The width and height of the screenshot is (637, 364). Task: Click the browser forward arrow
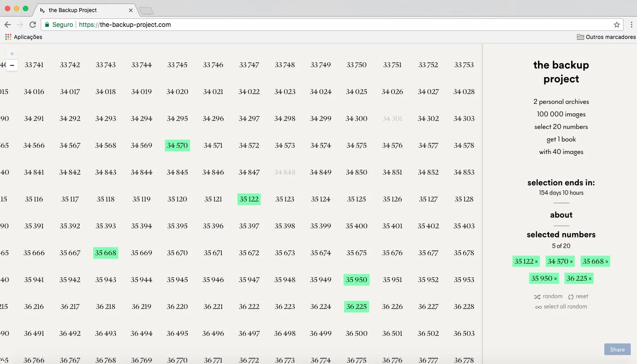click(x=20, y=25)
